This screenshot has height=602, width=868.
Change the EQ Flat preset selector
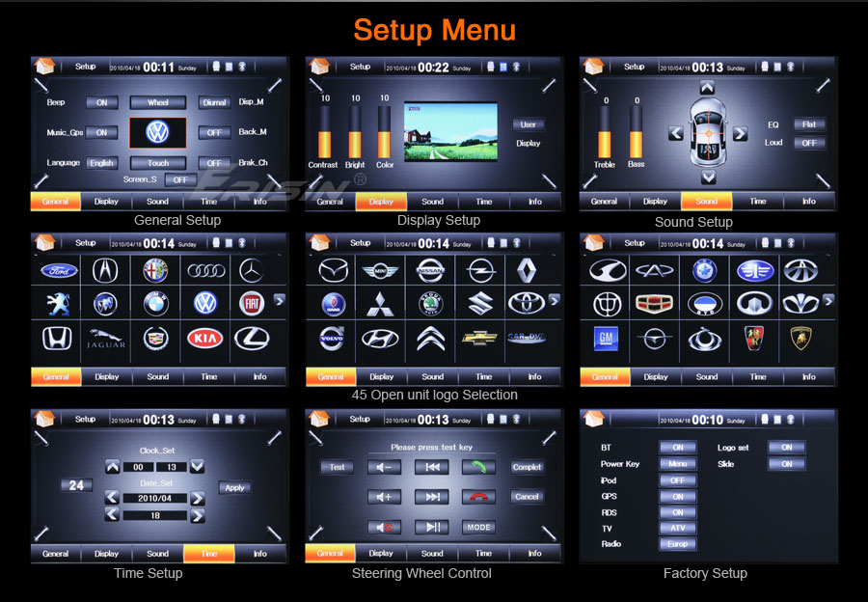click(809, 124)
